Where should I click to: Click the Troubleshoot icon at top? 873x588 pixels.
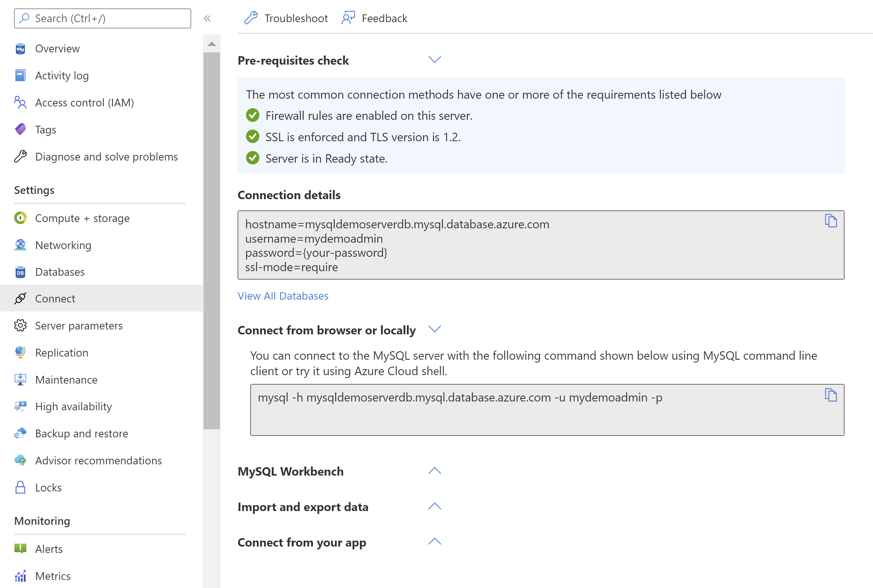(x=251, y=18)
